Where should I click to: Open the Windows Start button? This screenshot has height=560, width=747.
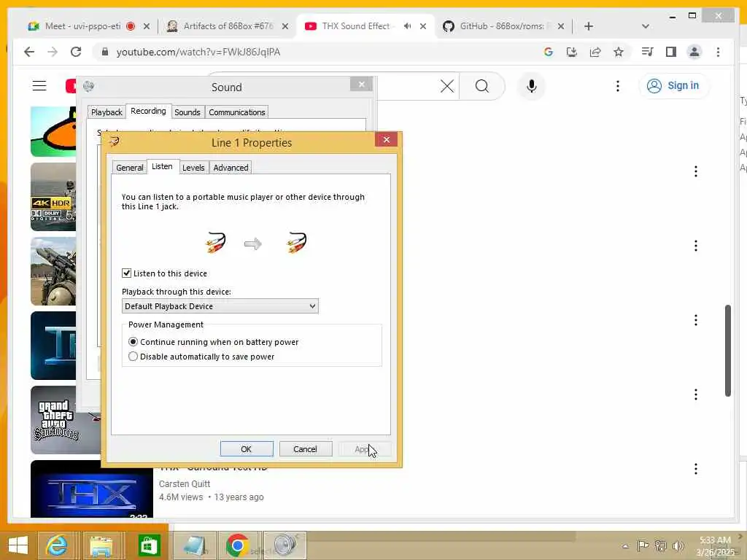(x=18, y=545)
